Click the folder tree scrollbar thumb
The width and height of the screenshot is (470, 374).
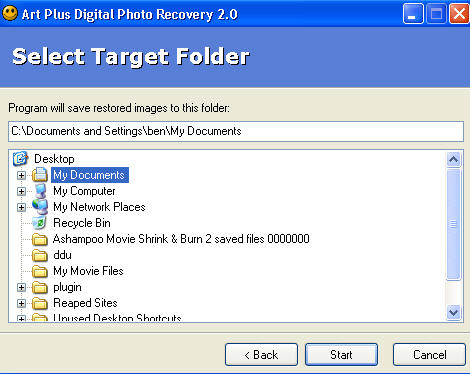click(x=453, y=224)
